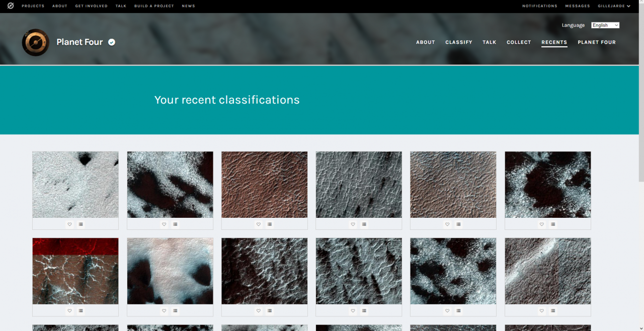
Task: Open the light tan rippled terrain thumbnail
Action: point(453,185)
